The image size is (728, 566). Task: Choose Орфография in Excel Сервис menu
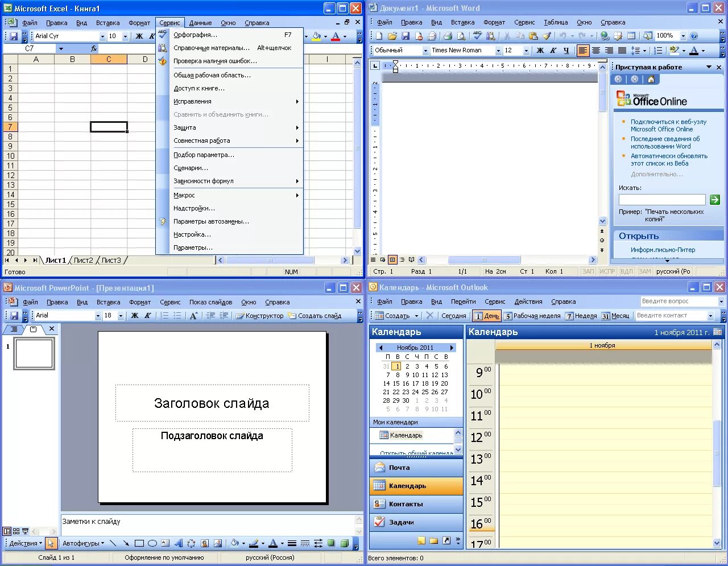pyautogui.click(x=230, y=35)
